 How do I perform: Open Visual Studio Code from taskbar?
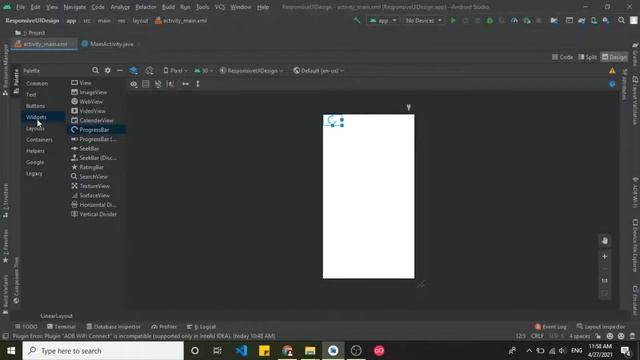(241, 351)
